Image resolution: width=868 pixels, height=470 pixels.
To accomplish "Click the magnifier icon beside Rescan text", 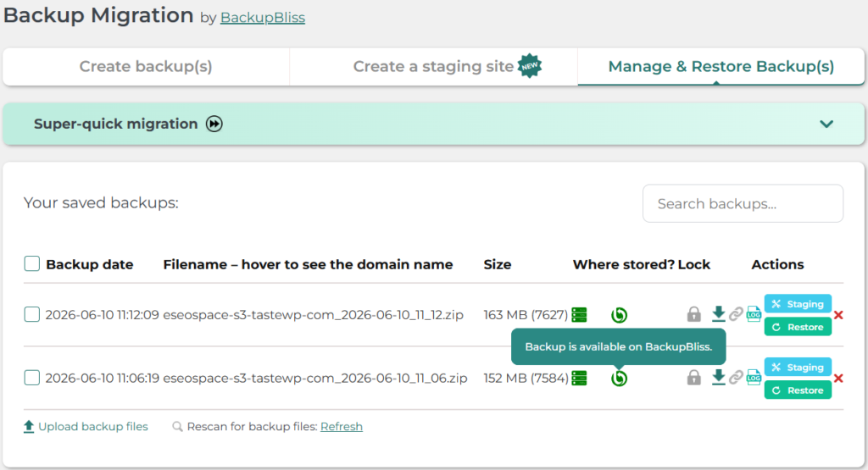I will pos(177,426).
